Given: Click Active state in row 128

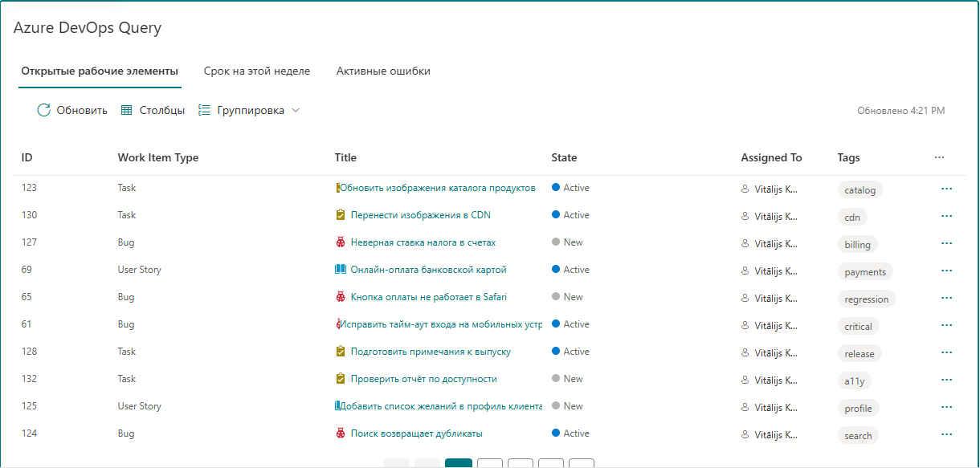Looking at the screenshot, I should point(570,352).
